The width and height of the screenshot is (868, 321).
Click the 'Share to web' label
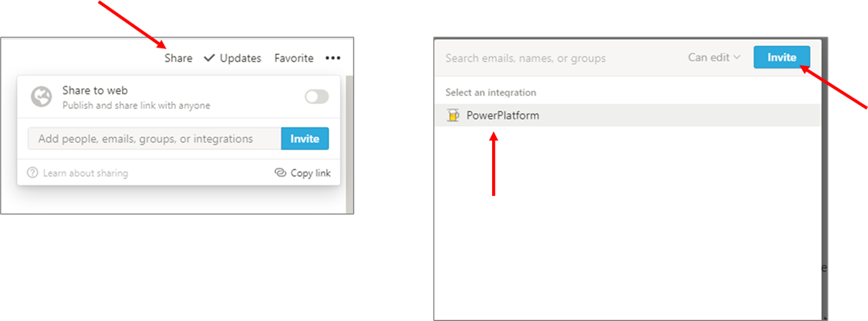pos(94,91)
